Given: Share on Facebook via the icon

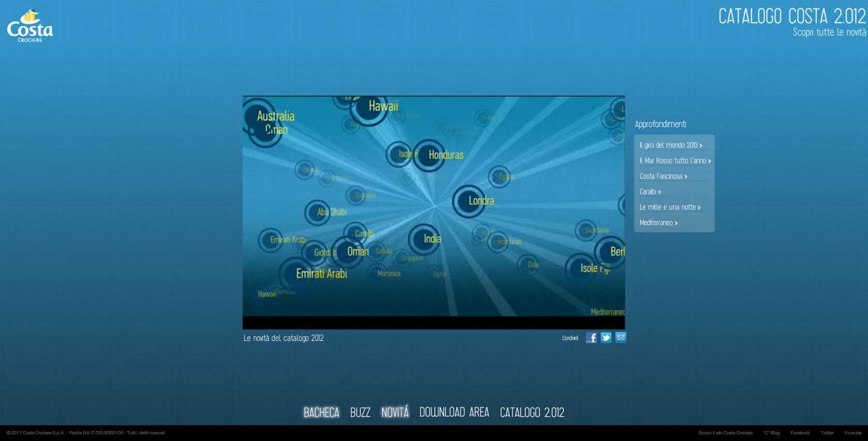Looking at the screenshot, I should pos(592,338).
